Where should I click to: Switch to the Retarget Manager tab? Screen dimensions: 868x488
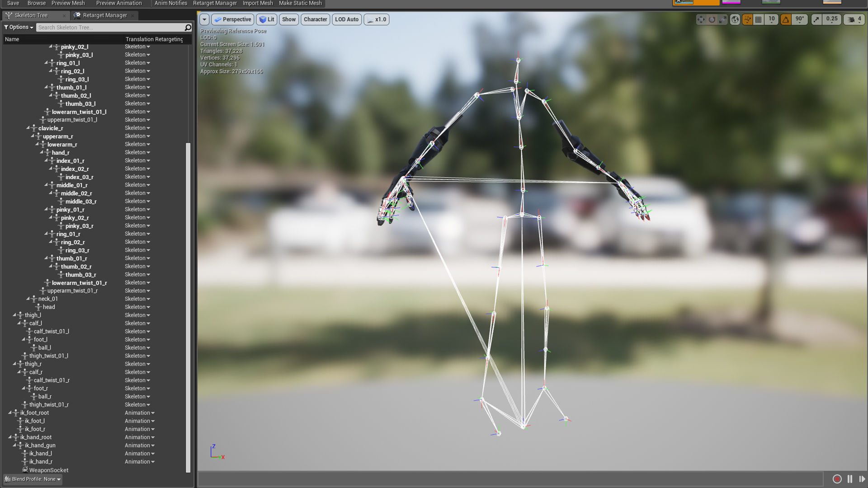(105, 15)
